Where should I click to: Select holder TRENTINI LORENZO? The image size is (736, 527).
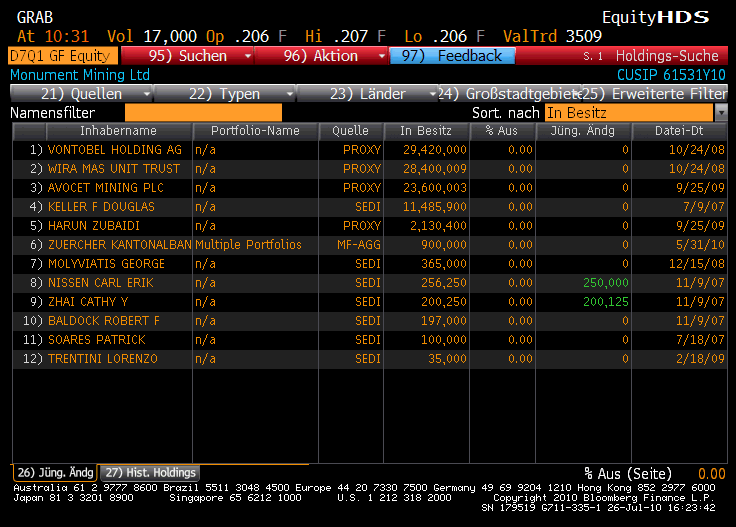tap(103, 359)
